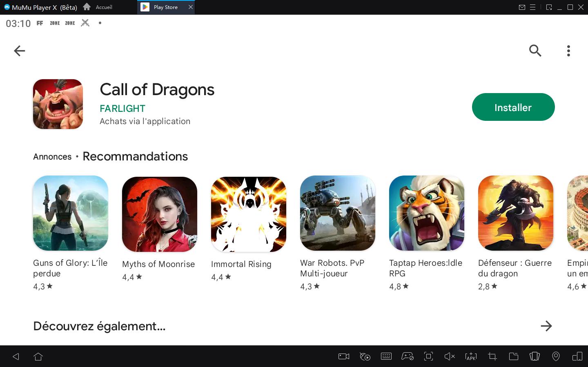Image resolution: width=588 pixels, height=367 pixels.
Task: Open the gamepad settings icon
Action: [408, 356]
